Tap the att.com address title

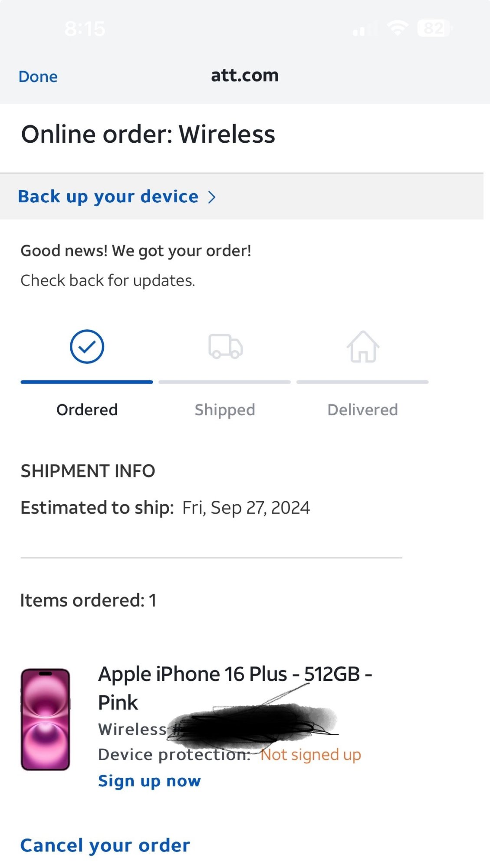(245, 76)
